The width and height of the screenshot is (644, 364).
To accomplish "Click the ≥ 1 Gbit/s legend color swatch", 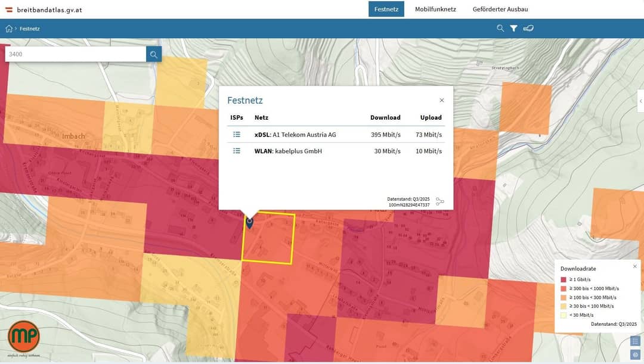I will pos(563,279).
